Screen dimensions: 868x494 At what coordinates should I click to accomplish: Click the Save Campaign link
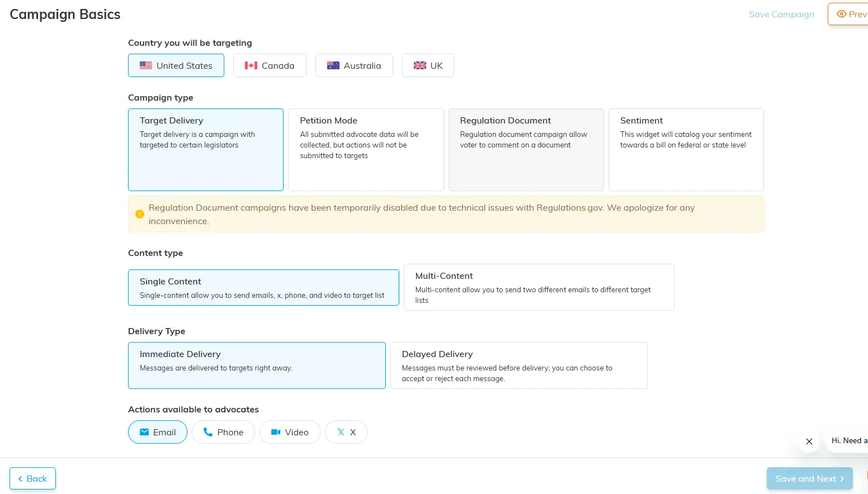tap(781, 14)
